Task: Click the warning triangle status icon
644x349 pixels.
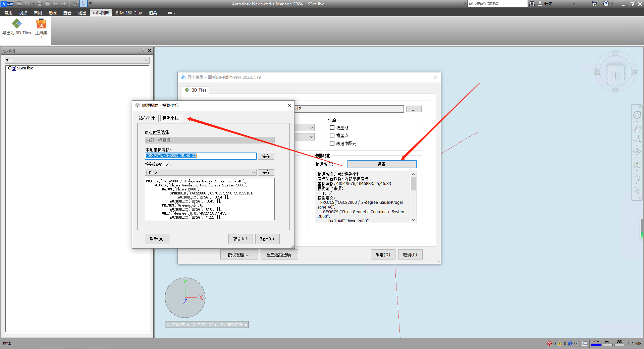Action: pyautogui.click(x=560, y=343)
